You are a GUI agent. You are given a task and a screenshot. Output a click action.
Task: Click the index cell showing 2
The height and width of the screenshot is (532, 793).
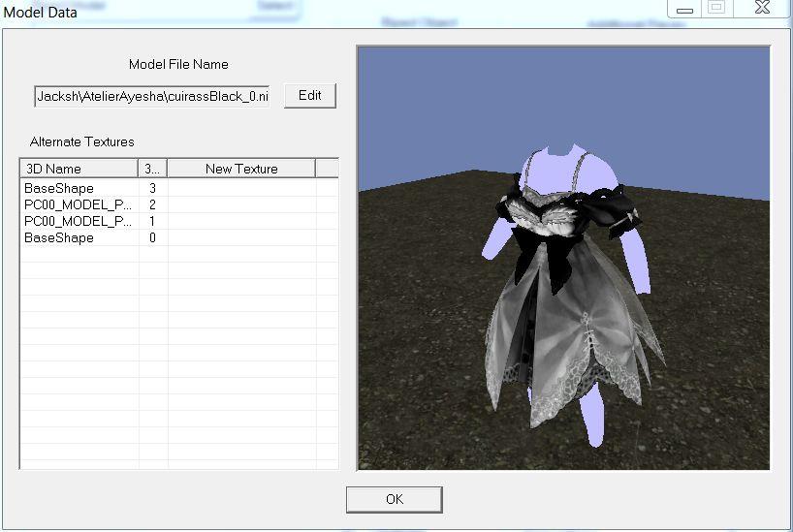point(153,204)
